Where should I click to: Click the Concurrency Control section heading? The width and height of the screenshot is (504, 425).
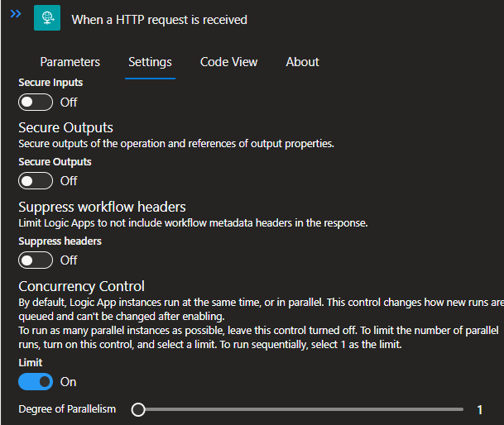coord(81,287)
